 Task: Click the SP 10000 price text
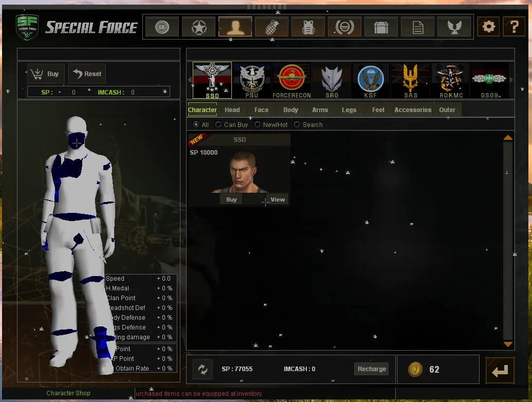(x=204, y=153)
